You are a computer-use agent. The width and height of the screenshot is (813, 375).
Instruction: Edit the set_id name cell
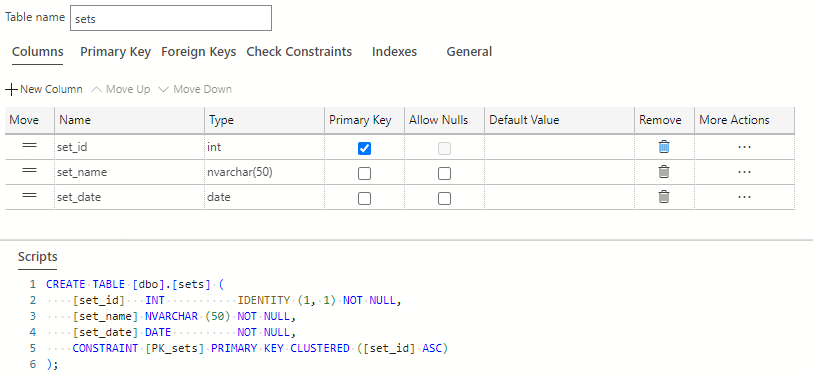(129, 147)
